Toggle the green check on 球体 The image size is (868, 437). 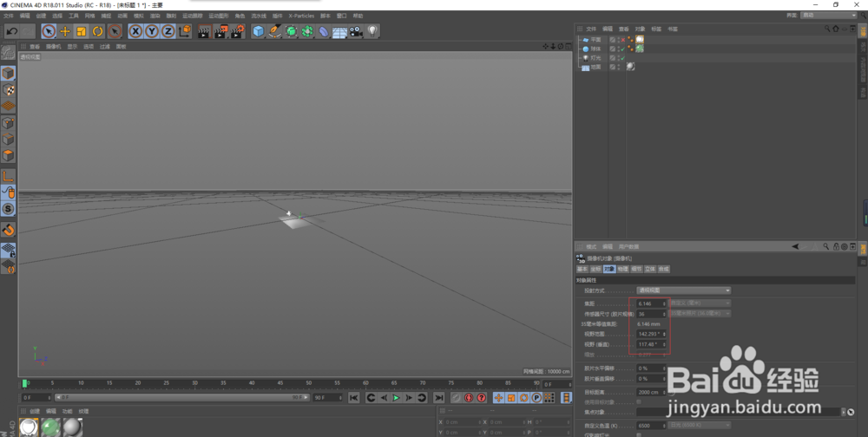(x=622, y=49)
